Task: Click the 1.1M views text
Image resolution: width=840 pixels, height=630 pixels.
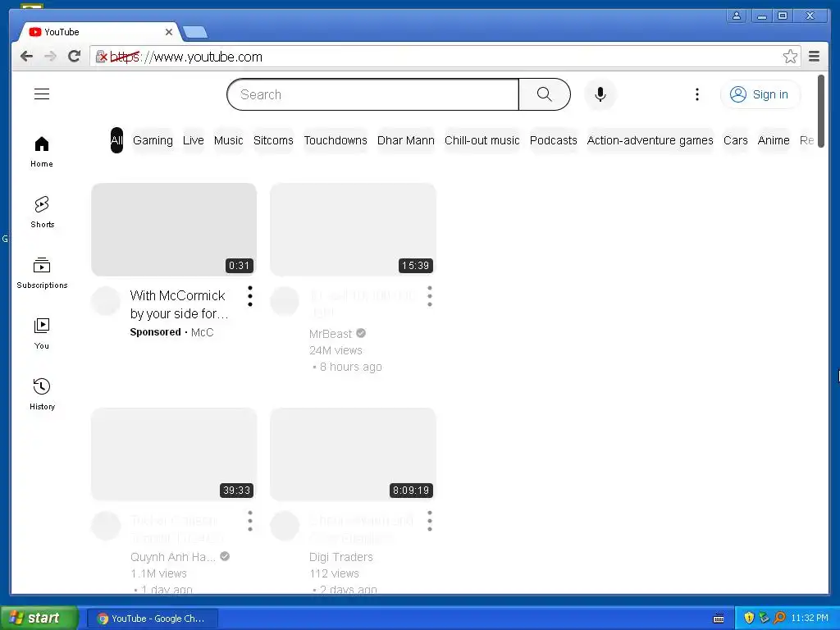Action: click(158, 573)
